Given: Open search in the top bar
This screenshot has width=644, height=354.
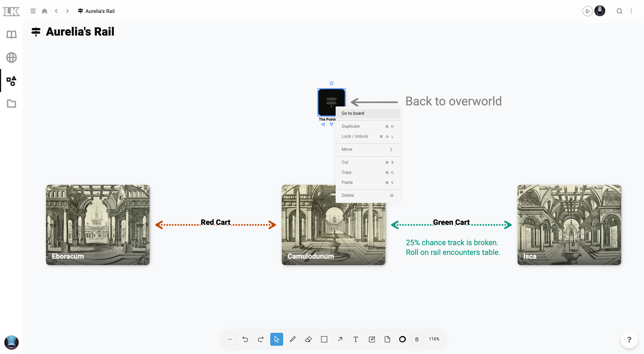Looking at the screenshot, I should click(620, 11).
